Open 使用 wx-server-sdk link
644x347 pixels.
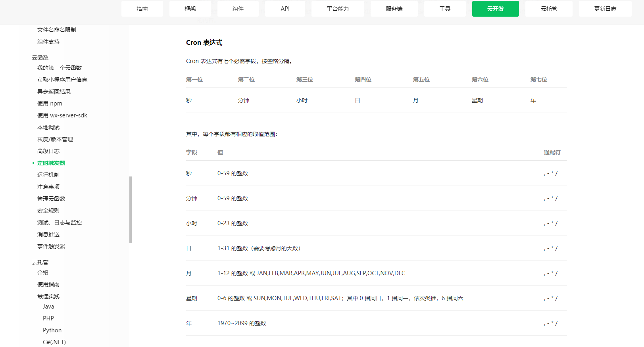(x=62, y=115)
